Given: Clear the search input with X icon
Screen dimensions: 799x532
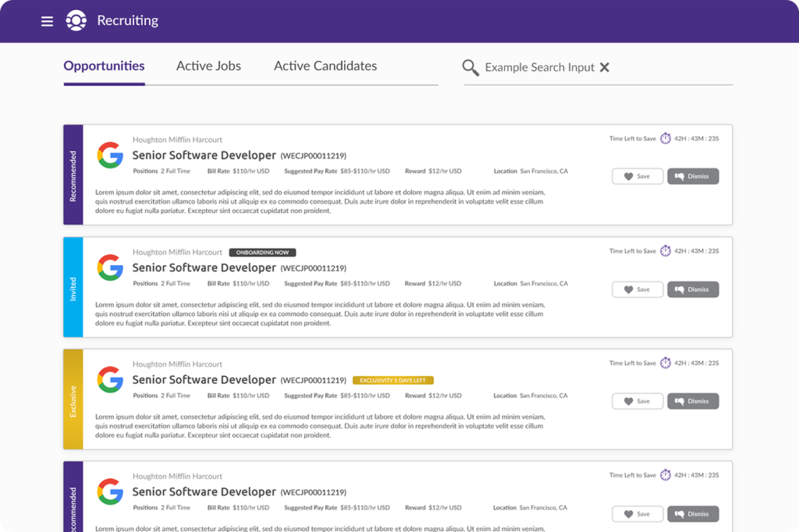Looking at the screenshot, I should coord(605,68).
